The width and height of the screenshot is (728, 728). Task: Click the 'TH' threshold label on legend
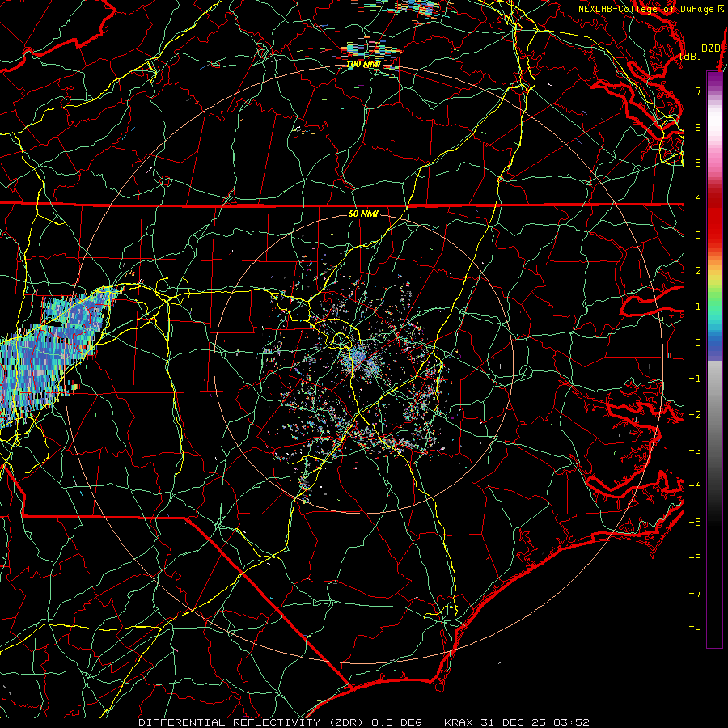695,630
